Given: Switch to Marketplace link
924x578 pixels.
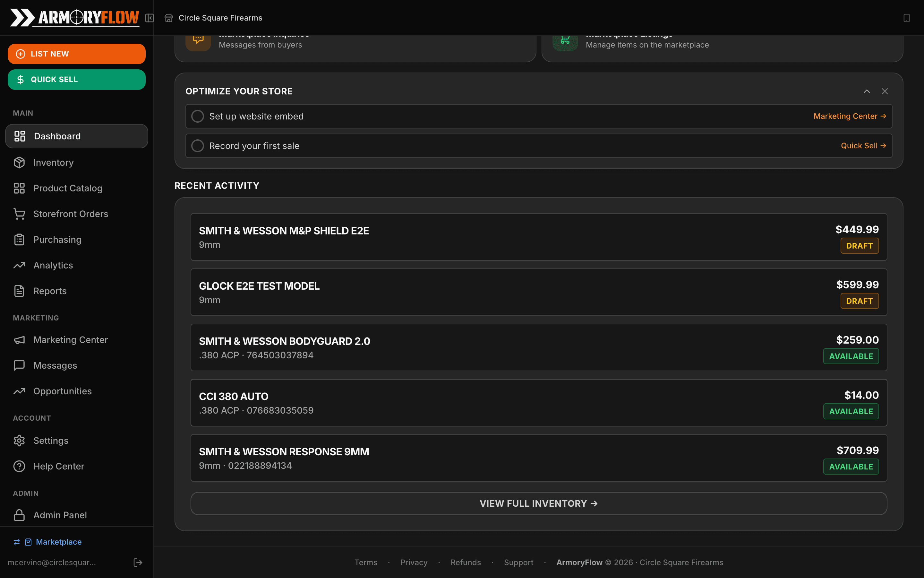Looking at the screenshot, I should pos(59,542).
